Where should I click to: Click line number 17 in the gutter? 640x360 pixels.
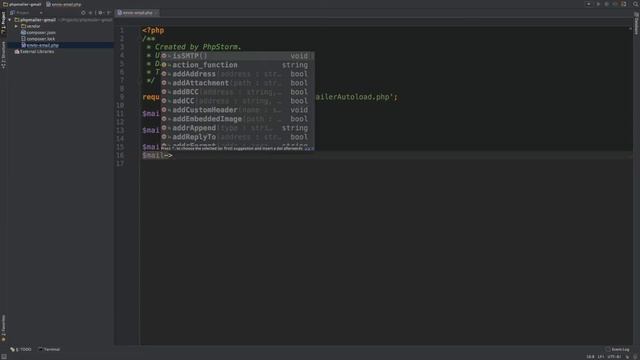[x=120, y=164]
